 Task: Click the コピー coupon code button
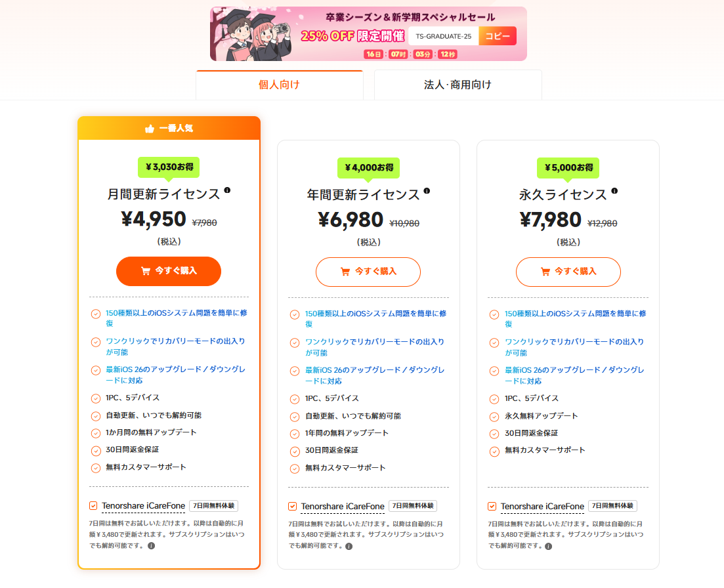(497, 35)
